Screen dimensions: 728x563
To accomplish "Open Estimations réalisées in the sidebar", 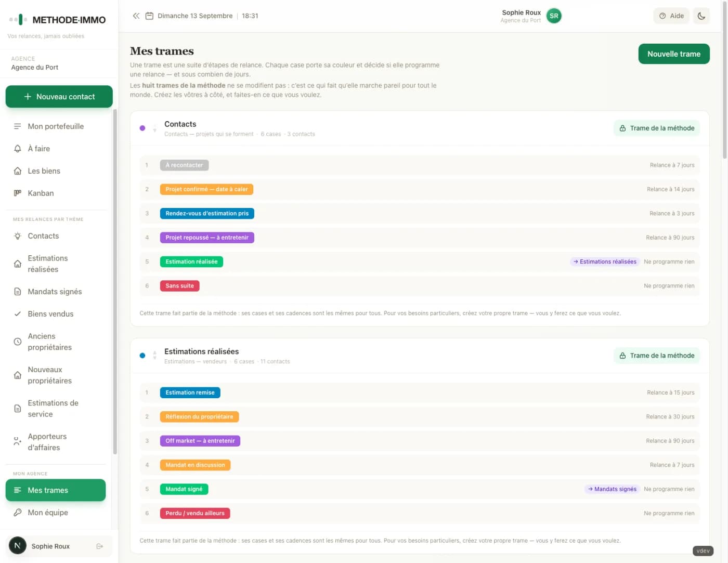I will point(56,264).
